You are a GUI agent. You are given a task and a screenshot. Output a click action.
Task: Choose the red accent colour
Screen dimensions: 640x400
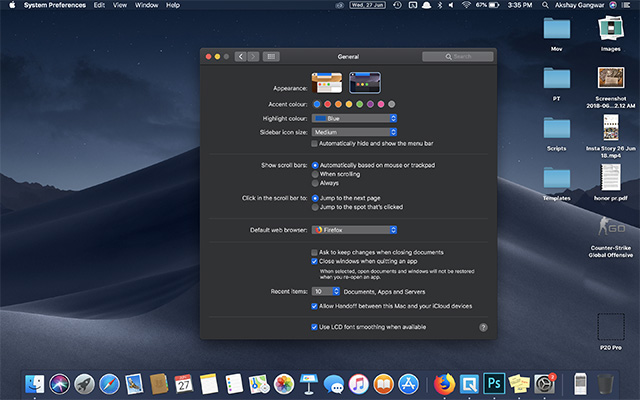pyautogui.click(x=327, y=104)
